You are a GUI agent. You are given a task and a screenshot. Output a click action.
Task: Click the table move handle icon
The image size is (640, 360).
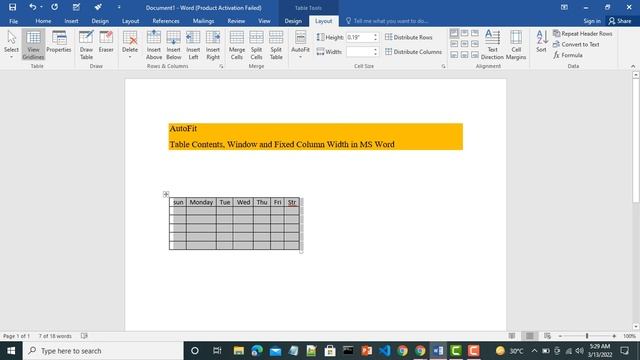166,194
